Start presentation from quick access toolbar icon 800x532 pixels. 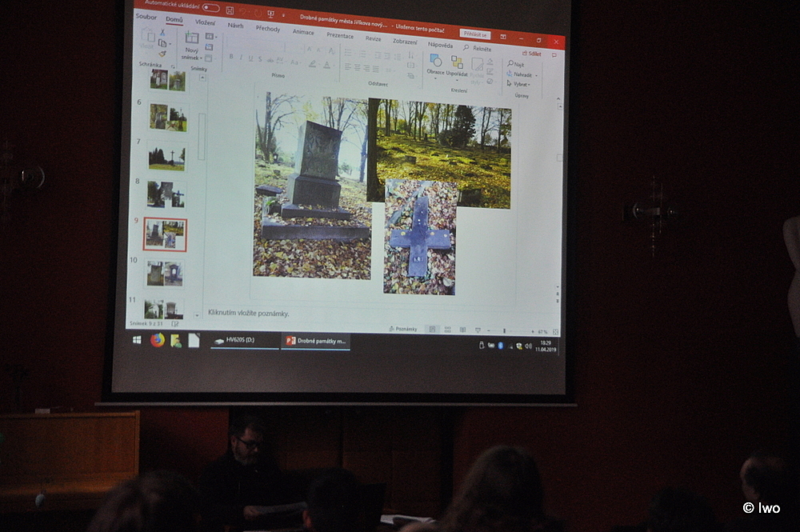coord(271,14)
